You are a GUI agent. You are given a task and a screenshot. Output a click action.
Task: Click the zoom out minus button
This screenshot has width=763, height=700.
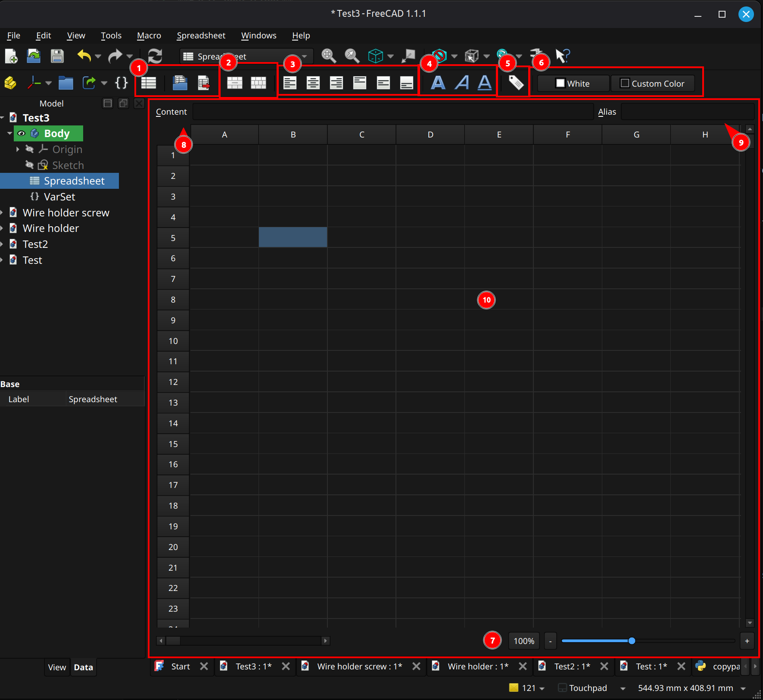[550, 641]
